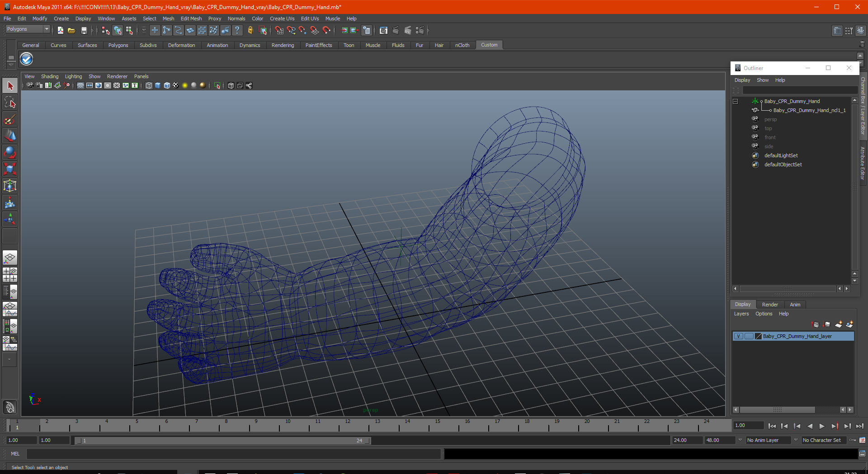Enable Snap to view planes magnet
Image resolution: width=868 pixels, height=474 pixels.
(x=315, y=30)
